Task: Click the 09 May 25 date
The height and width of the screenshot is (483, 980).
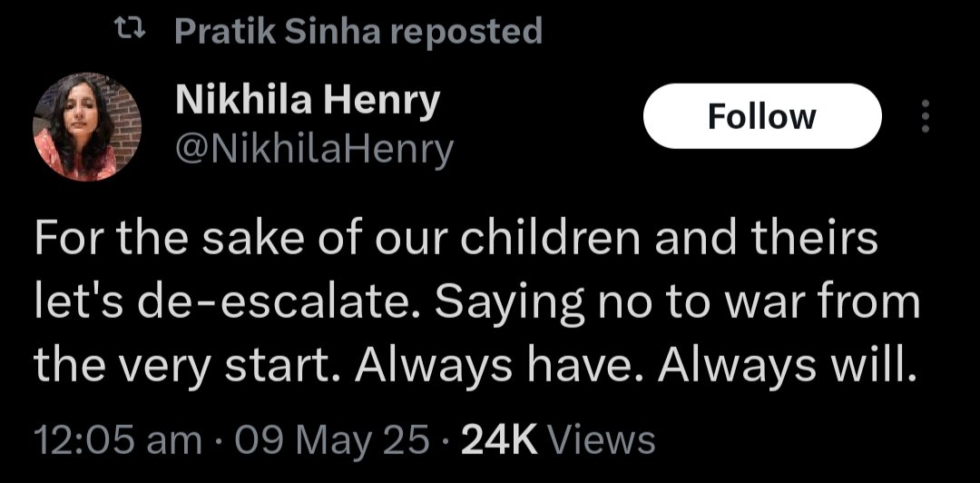Action: 330,439
